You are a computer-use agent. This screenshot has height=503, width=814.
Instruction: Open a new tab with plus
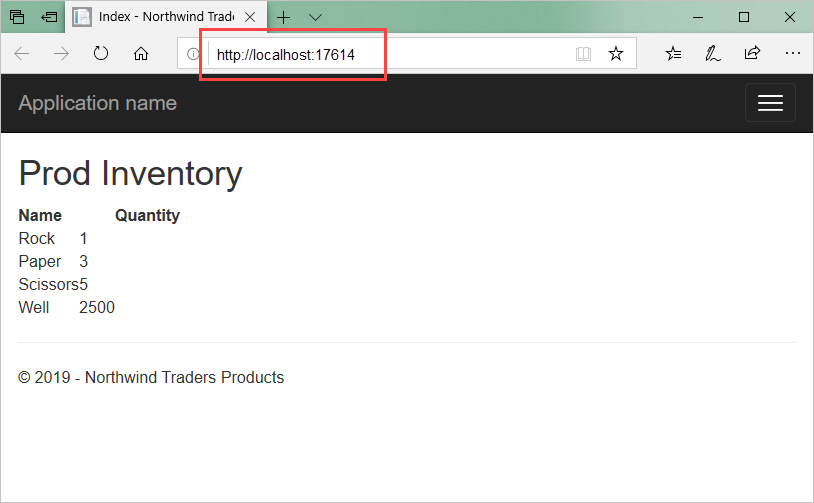tap(283, 18)
